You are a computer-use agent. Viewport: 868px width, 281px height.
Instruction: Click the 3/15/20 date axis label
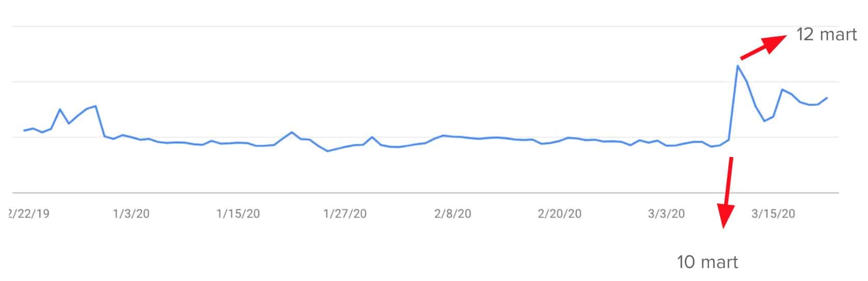point(773,213)
